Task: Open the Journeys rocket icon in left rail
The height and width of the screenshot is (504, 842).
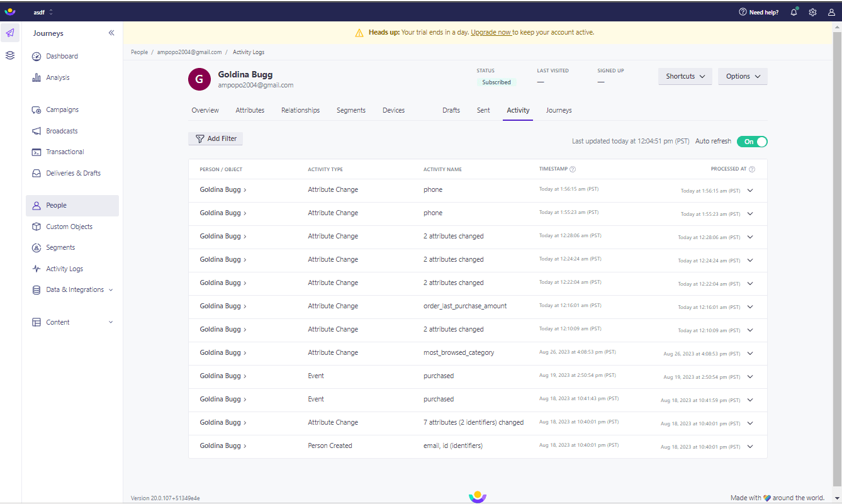Action: pyautogui.click(x=10, y=33)
